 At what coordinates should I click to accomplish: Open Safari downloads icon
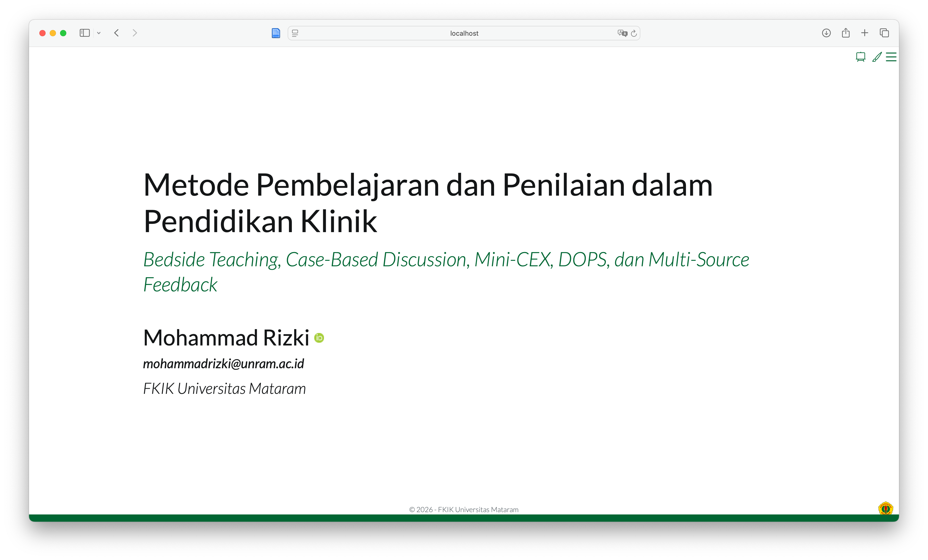point(826,33)
